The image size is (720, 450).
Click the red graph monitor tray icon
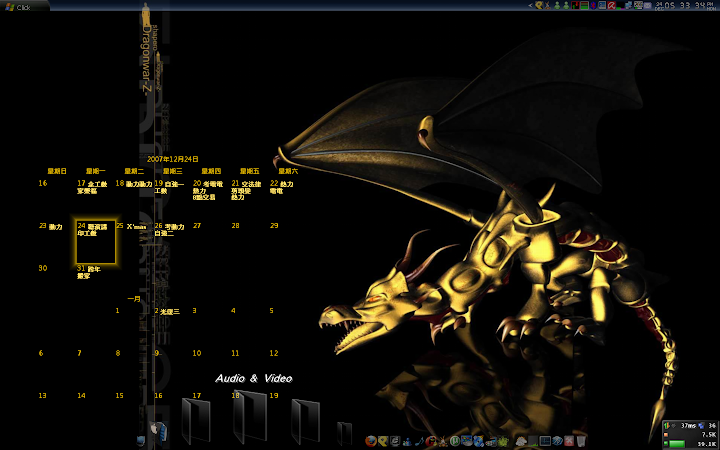(x=575, y=5)
